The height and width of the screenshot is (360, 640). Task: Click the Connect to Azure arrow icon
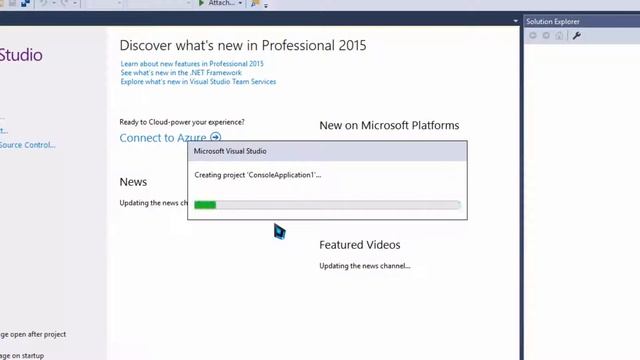[216, 137]
